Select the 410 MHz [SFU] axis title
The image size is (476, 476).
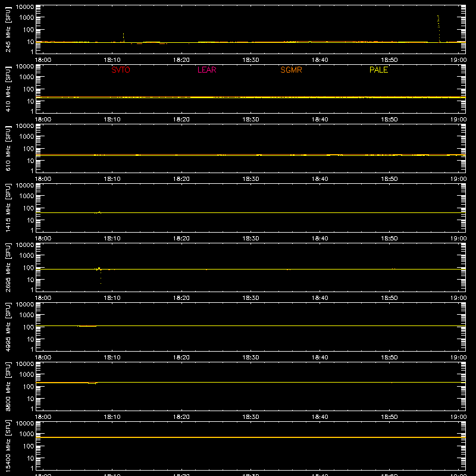[8, 89]
